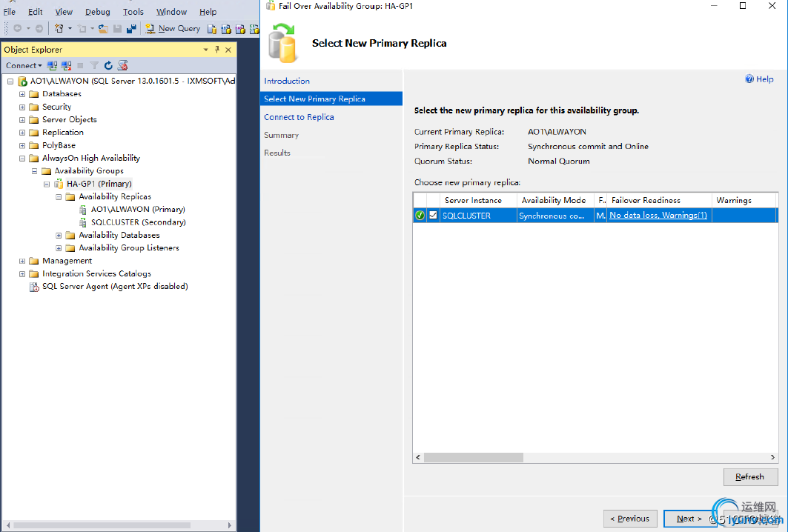Select the SQL Server Agent node
The height and width of the screenshot is (532, 788).
115,286
